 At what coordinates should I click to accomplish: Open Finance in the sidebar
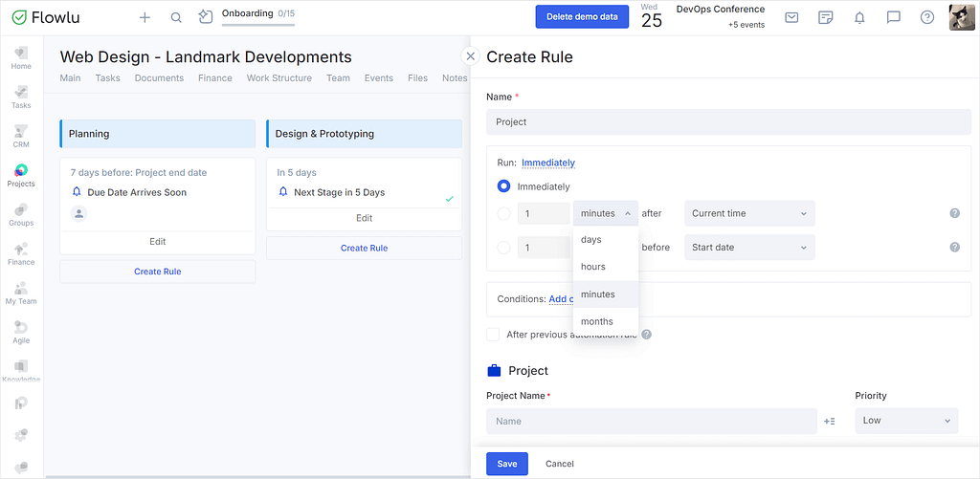pyautogui.click(x=21, y=254)
